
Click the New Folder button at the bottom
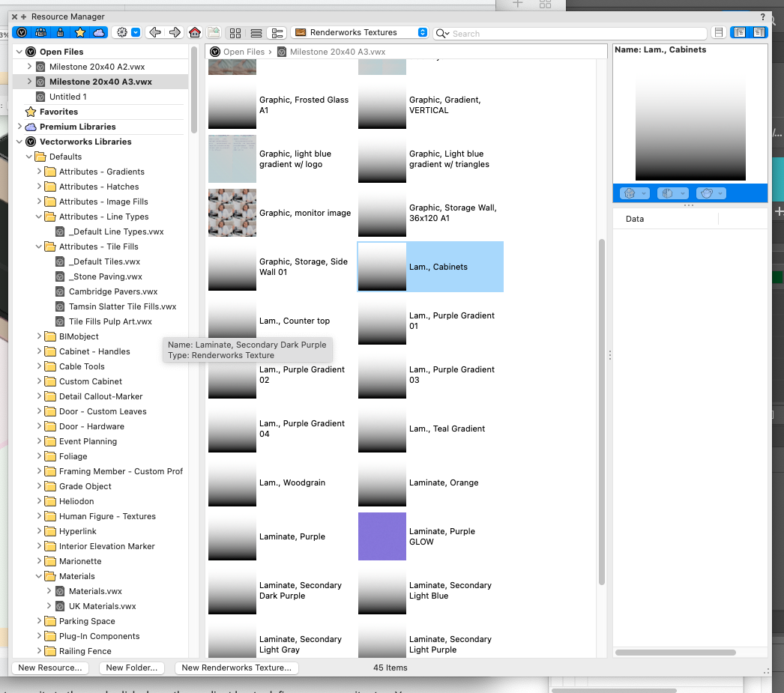[132, 668]
